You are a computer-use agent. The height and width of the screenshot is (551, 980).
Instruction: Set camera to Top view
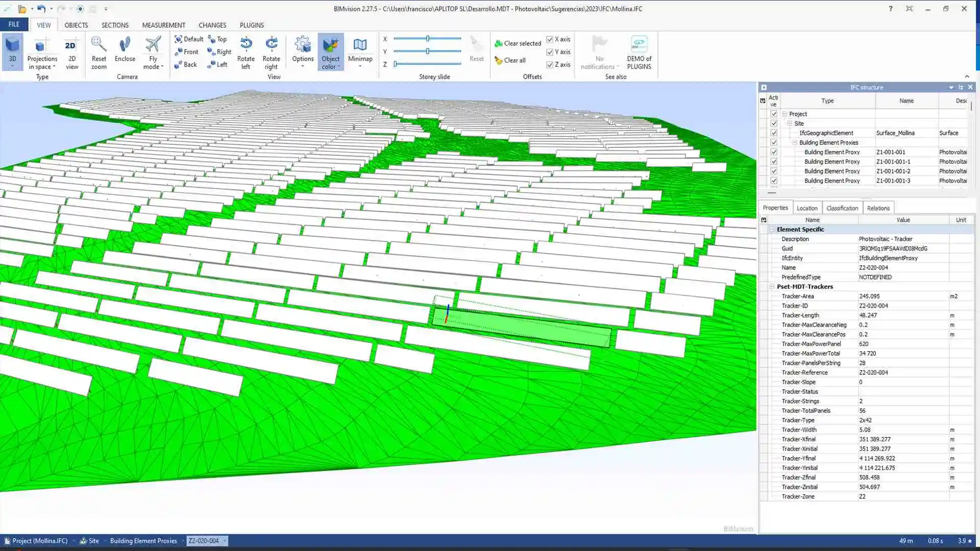pos(217,39)
